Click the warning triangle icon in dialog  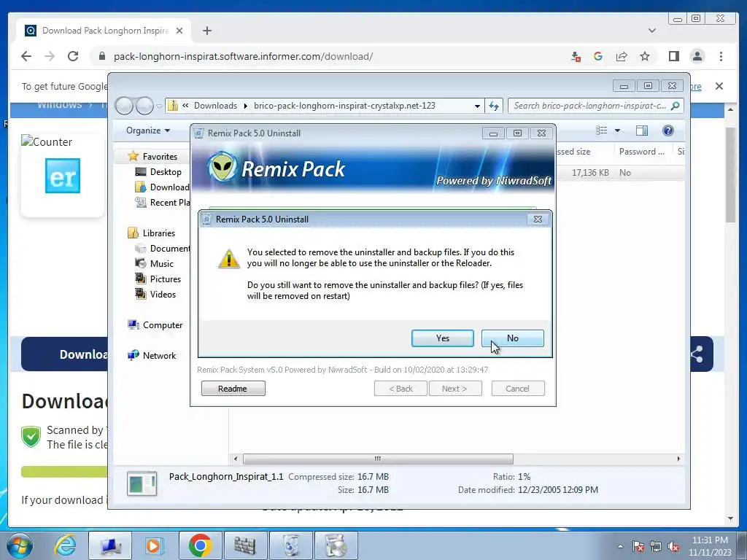tap(228, 259)
